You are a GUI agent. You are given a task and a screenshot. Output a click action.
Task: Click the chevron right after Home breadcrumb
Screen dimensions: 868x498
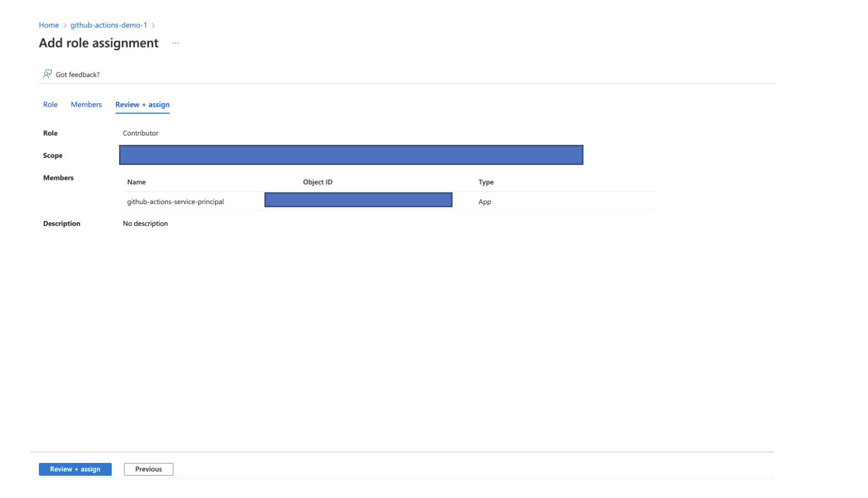point(65,25)
